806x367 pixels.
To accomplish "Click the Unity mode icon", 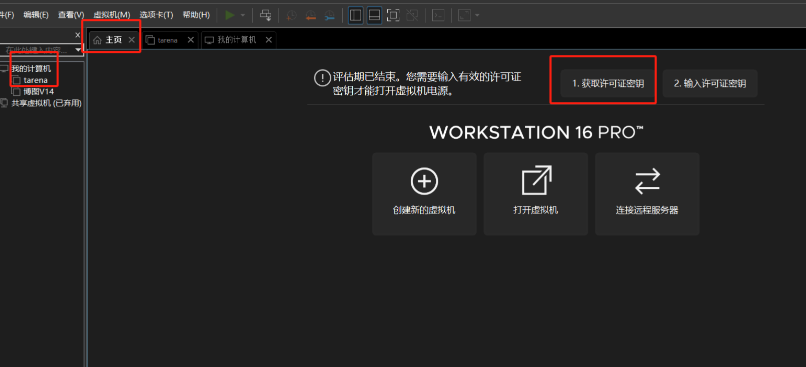I will point(412,15).
